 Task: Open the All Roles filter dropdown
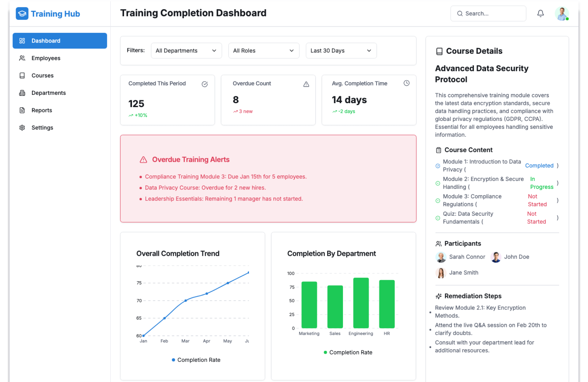[263, 51]
